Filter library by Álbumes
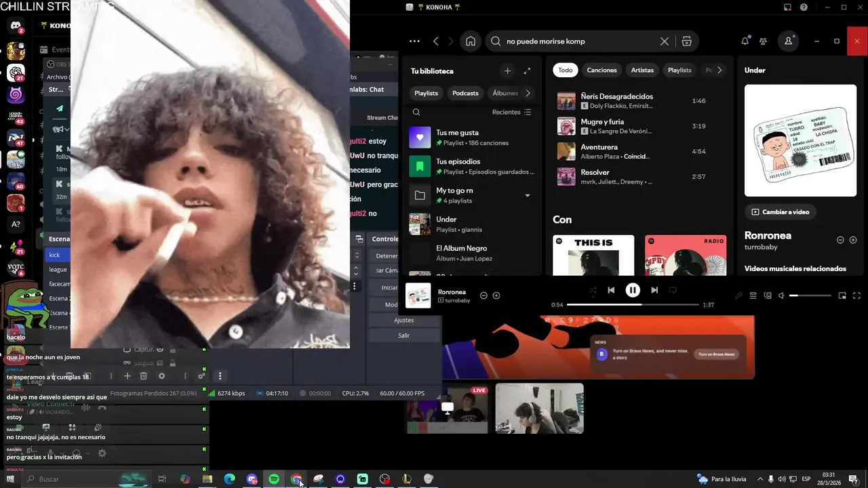Viewport: 868px width, 488px height. point(505,93)
